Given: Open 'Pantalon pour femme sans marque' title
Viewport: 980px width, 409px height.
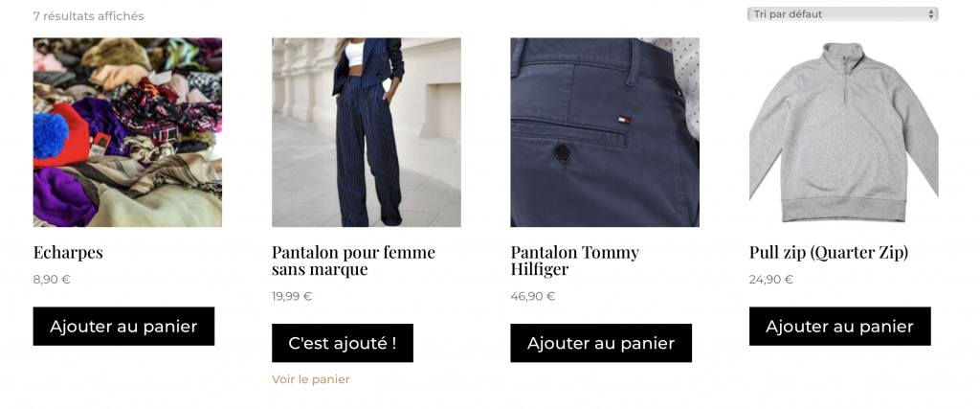Looking at the screenshot, I should coord(354,261).
